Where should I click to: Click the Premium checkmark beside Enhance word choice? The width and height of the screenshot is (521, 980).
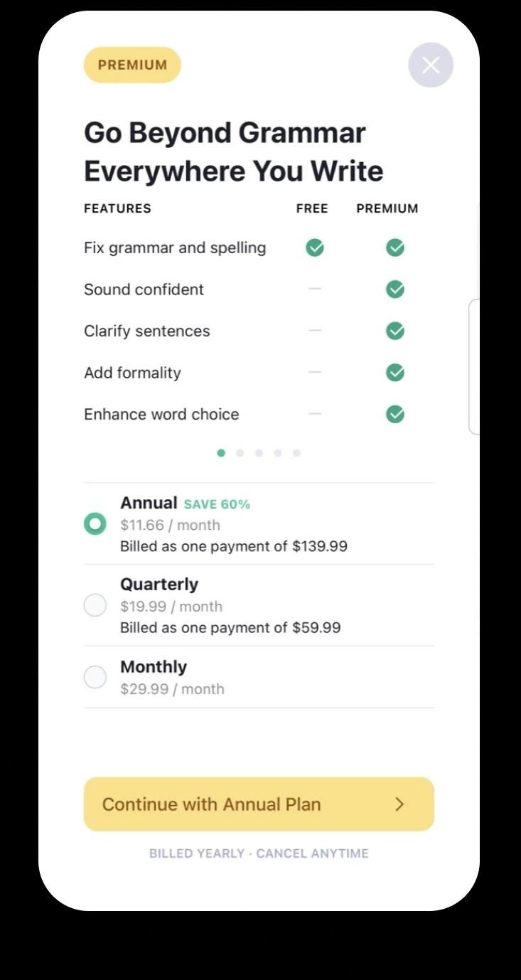click(395, 414)
